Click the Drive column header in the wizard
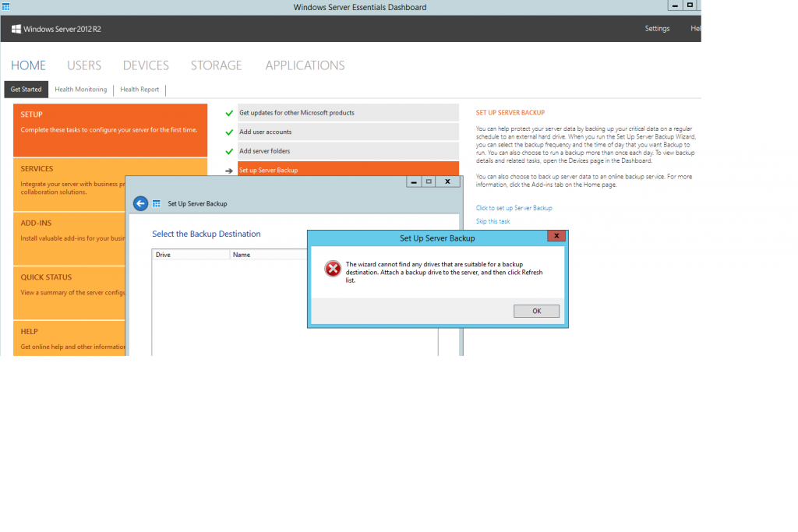Viewport: 798px width, 532px height. tap(190, 255)
